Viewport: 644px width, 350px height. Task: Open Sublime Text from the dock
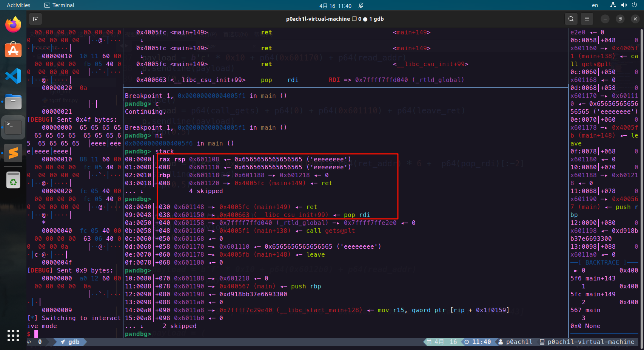pyautogui.click(x=13, y=153)
